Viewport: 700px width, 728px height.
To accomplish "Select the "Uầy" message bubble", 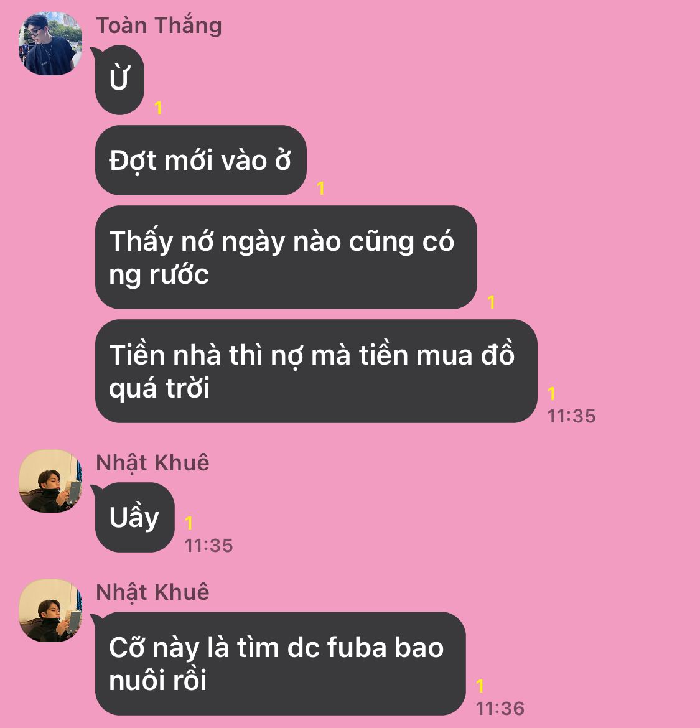I will (x=134, y=517).
